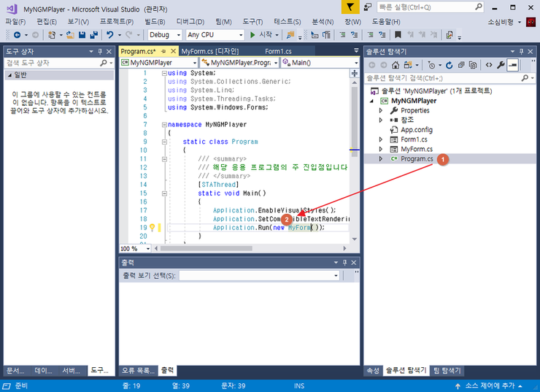Switch to the 서버 tab below Toolbox
Image resolution: width=540 pixels, height=392 pixels.
[x=71, y=371]
